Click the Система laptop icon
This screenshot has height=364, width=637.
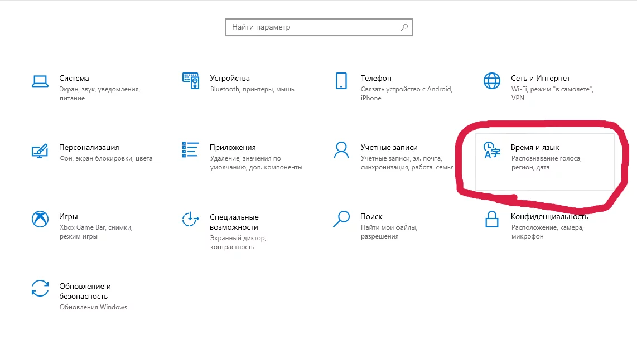pos(40,81)
